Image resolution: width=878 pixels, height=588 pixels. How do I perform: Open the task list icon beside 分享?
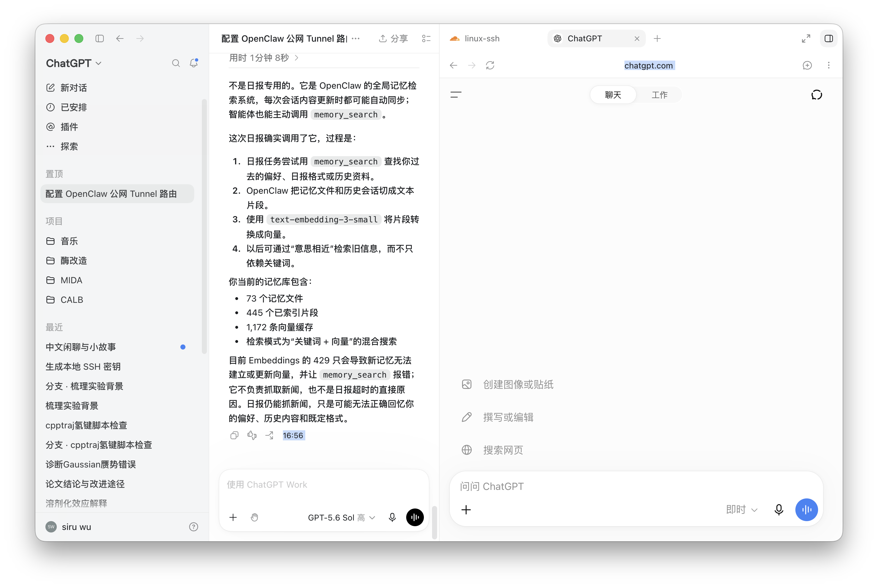(426, 38)
